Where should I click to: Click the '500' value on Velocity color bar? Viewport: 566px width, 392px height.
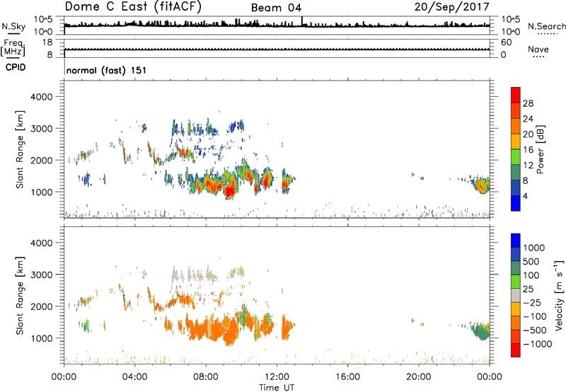(533, 262)
